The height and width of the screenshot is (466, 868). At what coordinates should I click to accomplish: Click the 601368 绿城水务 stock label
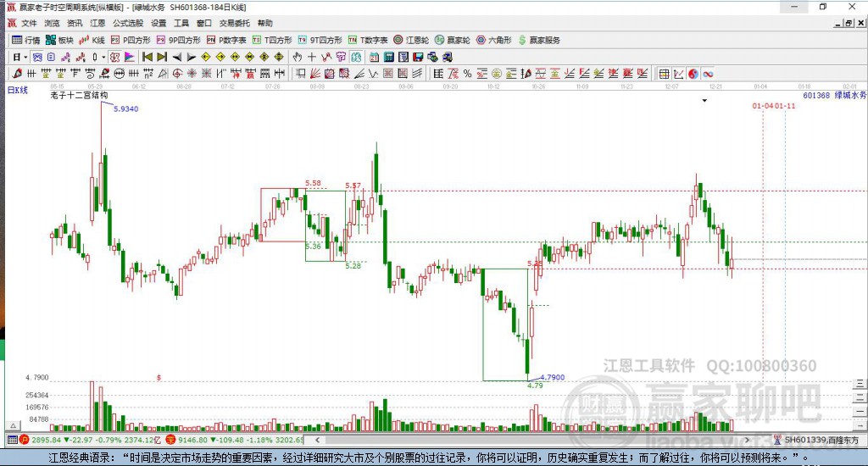coord(834,95)
